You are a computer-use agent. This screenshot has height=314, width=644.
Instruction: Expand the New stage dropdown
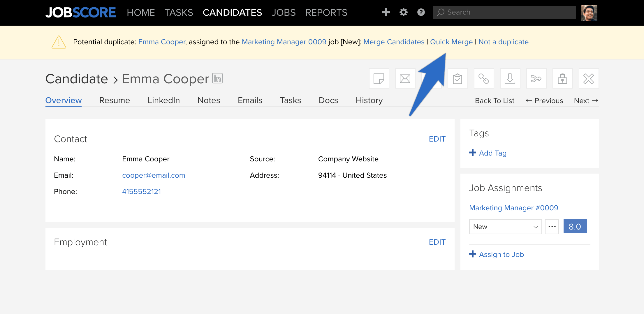pos(505,227)
